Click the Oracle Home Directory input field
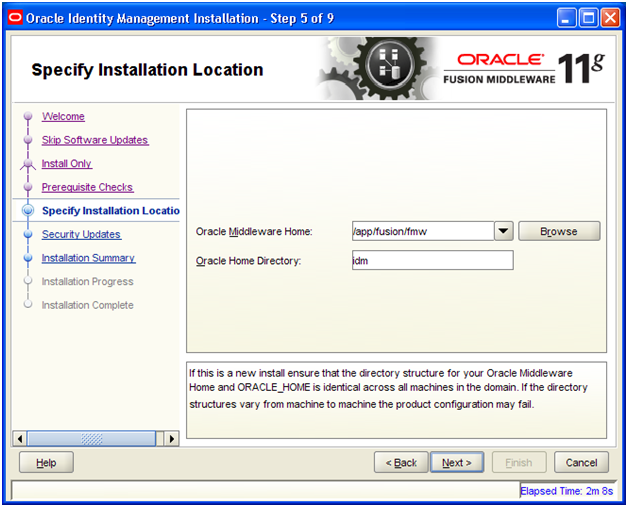 pos(433,260)
